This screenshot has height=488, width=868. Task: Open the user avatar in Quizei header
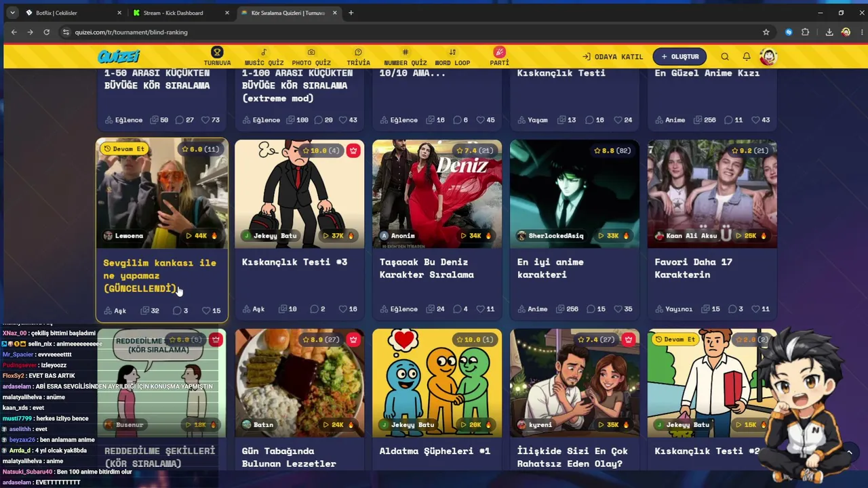tap(768, 57)
